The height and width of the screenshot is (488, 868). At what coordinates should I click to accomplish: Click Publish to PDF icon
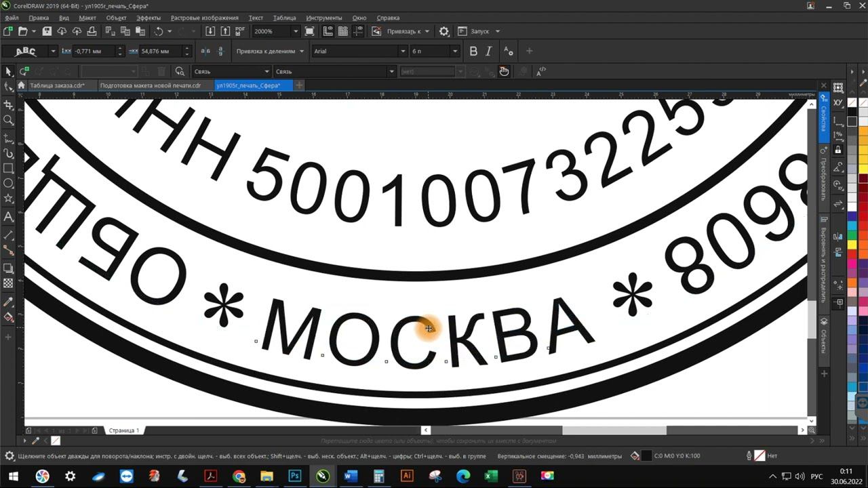click(241, 31)
